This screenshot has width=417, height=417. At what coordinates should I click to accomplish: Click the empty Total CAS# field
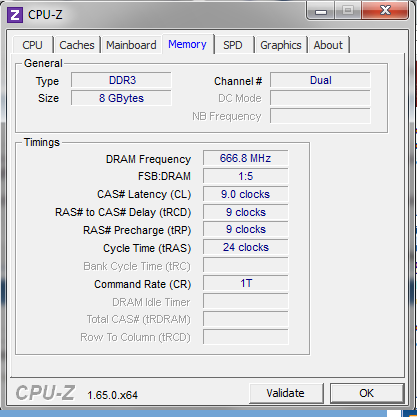(x=246, y=319)
